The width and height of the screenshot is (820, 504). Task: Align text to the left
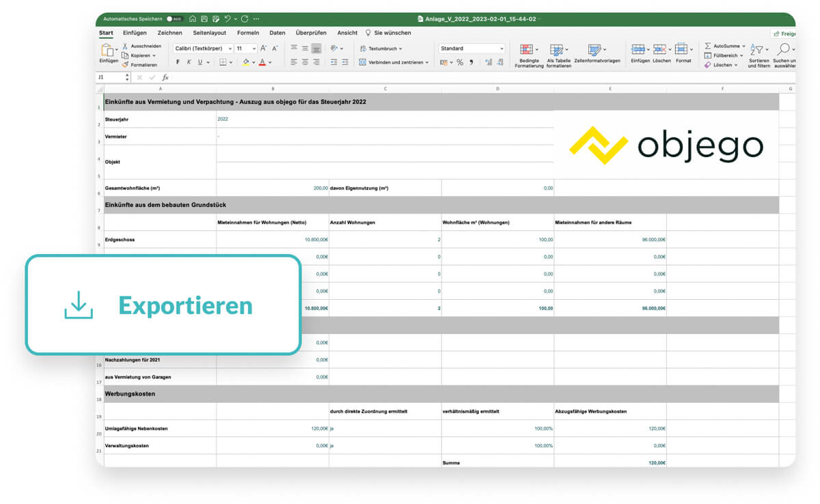tap(294, 62)
